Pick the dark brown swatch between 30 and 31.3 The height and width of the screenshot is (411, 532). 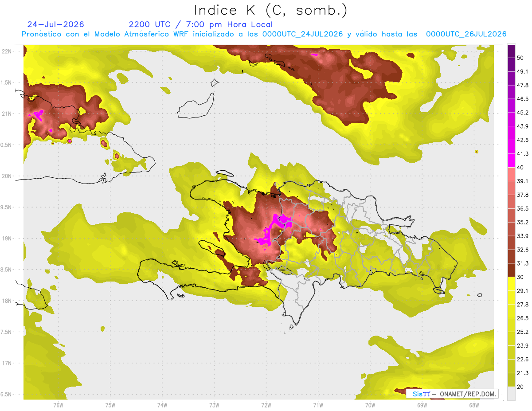(x=511, y=270)
